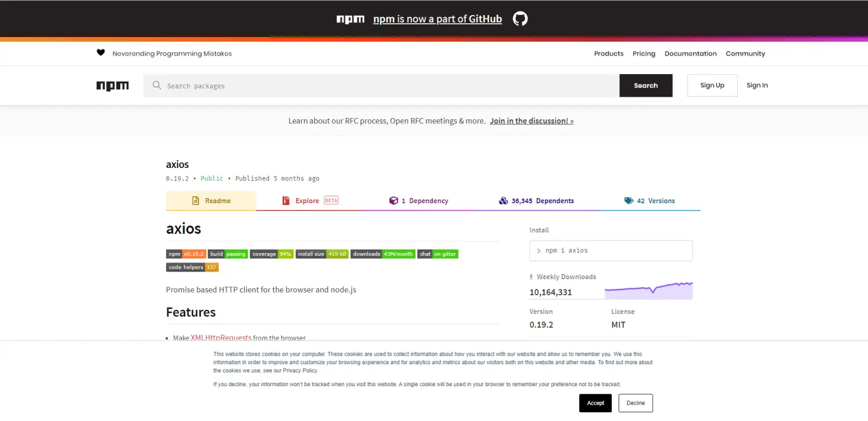Decline the cookie tracking

click(x=635, y=403)
